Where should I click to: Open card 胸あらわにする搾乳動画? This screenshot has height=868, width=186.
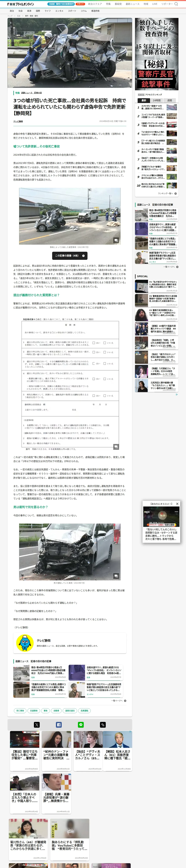tap(70, 840)
